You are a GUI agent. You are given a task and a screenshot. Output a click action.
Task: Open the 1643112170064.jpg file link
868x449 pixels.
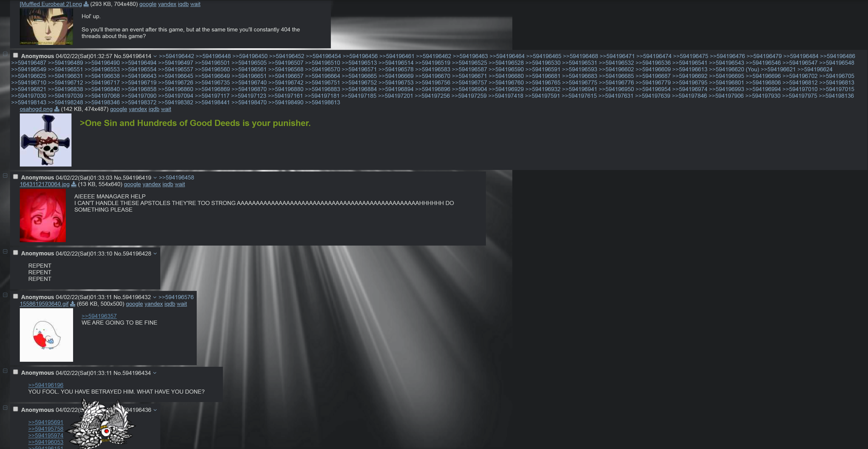tap(45, 184)
